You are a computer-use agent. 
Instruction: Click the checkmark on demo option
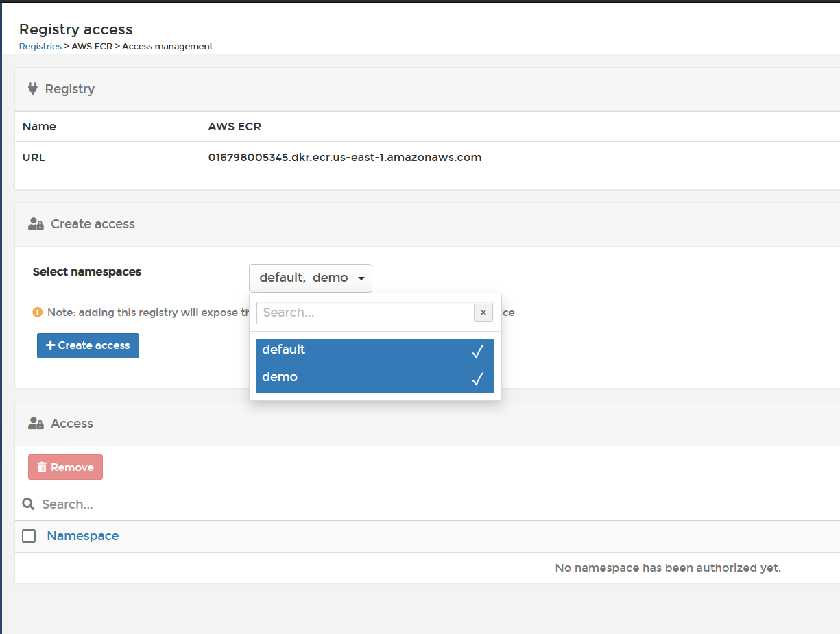pos(478,378)
